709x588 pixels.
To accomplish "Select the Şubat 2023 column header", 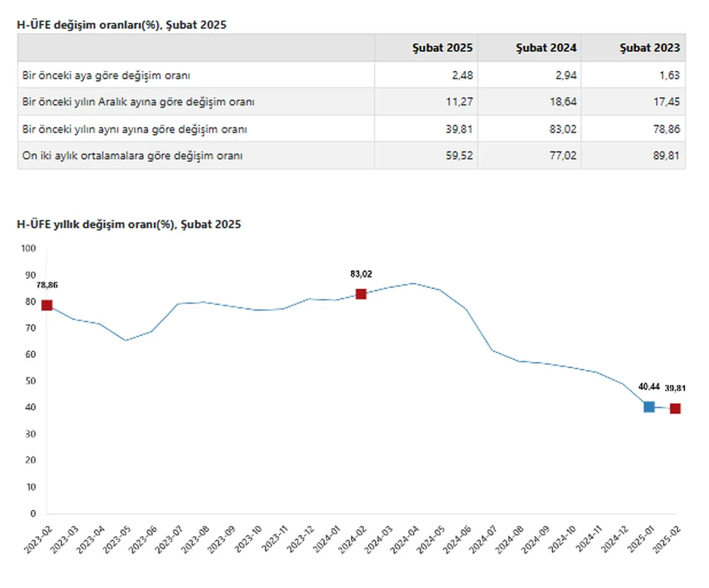I will [649, 48].
